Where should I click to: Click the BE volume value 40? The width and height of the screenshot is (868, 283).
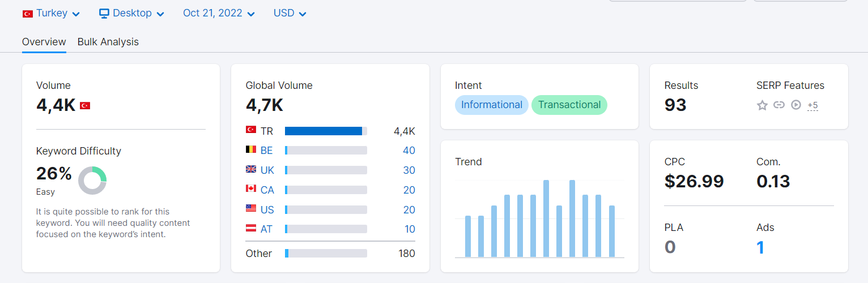point(409,151)
